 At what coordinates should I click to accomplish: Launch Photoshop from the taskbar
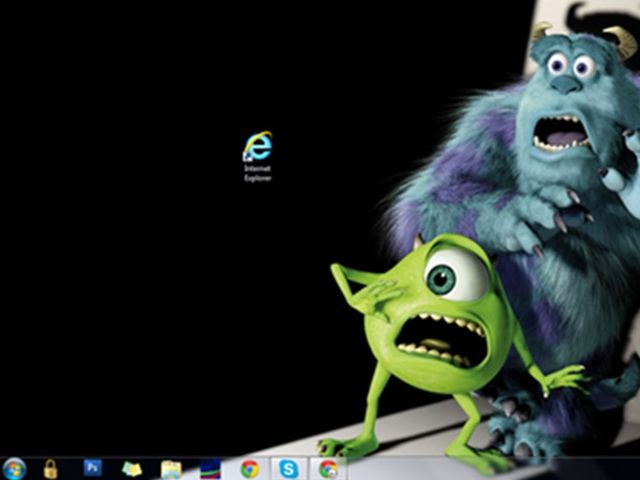tap(93, 468)
